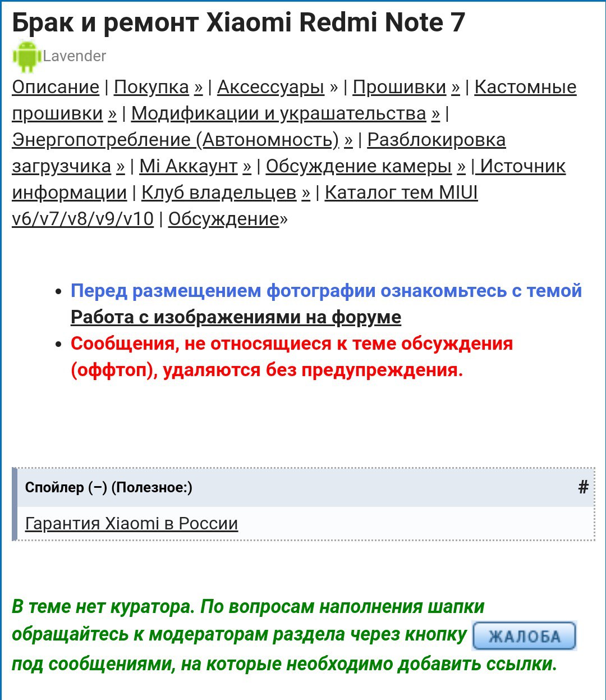
Task: Follow the » arrow after Прошивки
Action: [455, 88]
